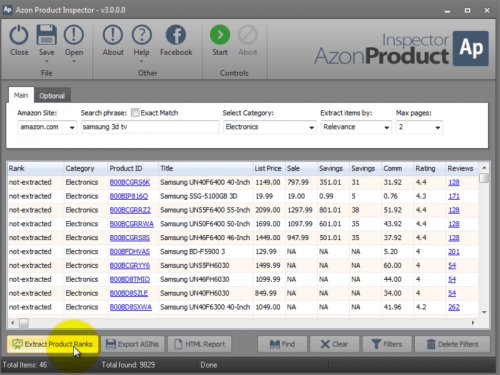Click the Delete Filters trash button
The image size is (500, 375).
452,344
